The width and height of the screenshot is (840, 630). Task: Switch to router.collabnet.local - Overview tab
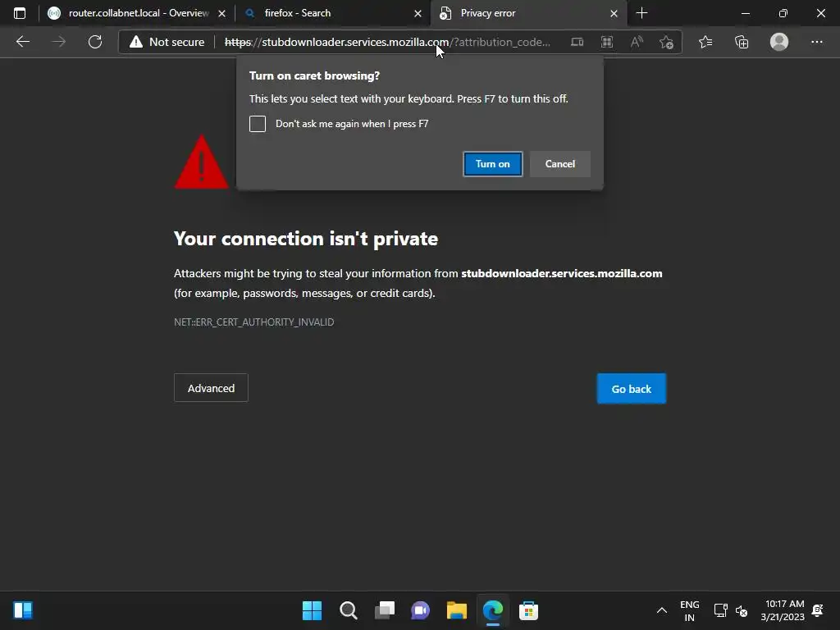point(136,13)
